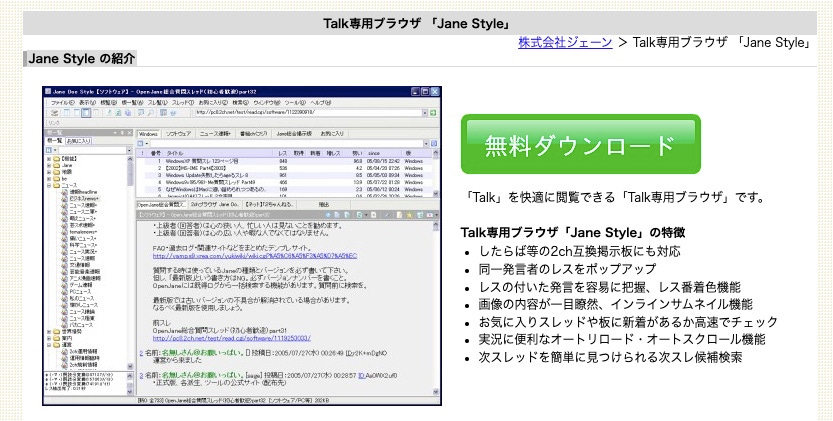Viewport: 833px width, 421px height.
Task: Open the 株式会社ジェーン breadcrumb link
Action: pyautogui.click(x=565, y=43)
